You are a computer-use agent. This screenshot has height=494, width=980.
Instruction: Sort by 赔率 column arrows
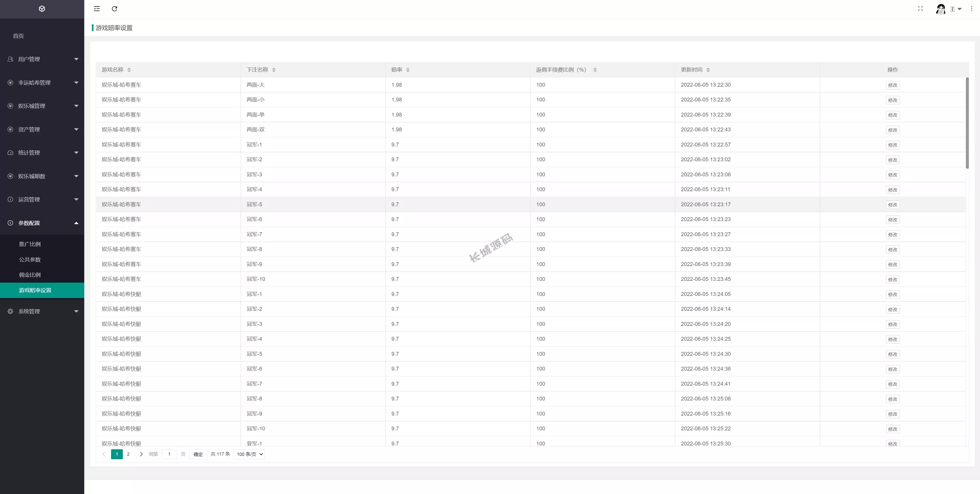408,70
